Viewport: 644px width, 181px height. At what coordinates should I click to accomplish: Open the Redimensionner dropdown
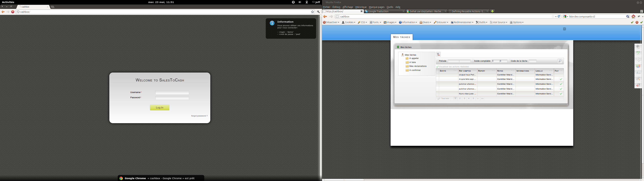point(462,22)
